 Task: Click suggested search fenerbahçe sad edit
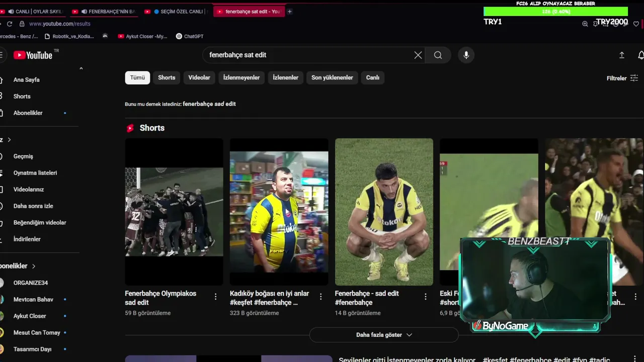click(x=209, y=104)
